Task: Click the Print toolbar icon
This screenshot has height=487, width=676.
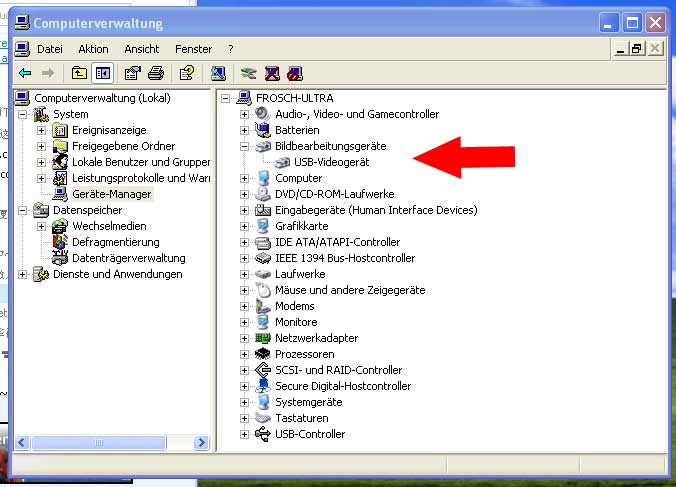Action: tap(156, 73)
